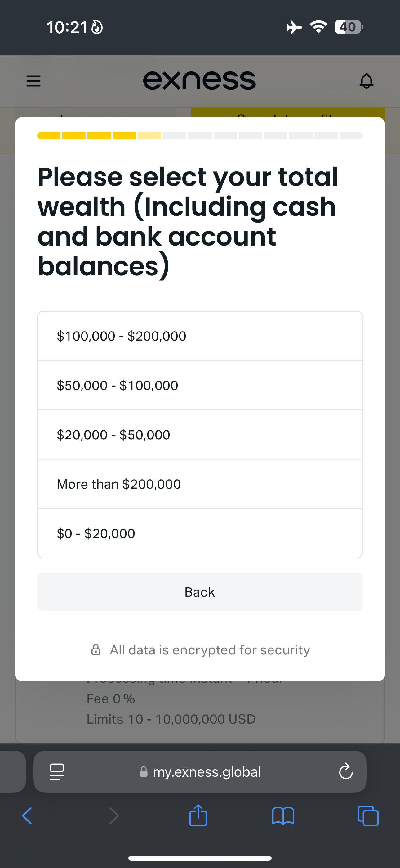Screen dimensions: 400x868
Task: Tap the iOS home indicator bar
Action: pos(200,858)
